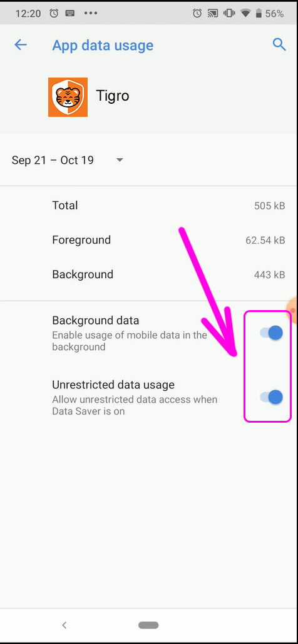Open the Sep 21 – Oct 19 date range dropdown
Viewport: 298px width, 644px height.
click(x=68, y=160)
